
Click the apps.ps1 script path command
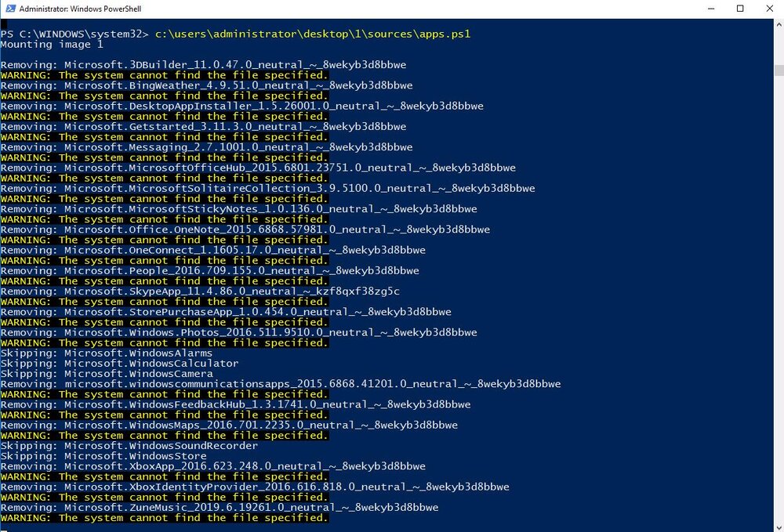tap(313, 34)
